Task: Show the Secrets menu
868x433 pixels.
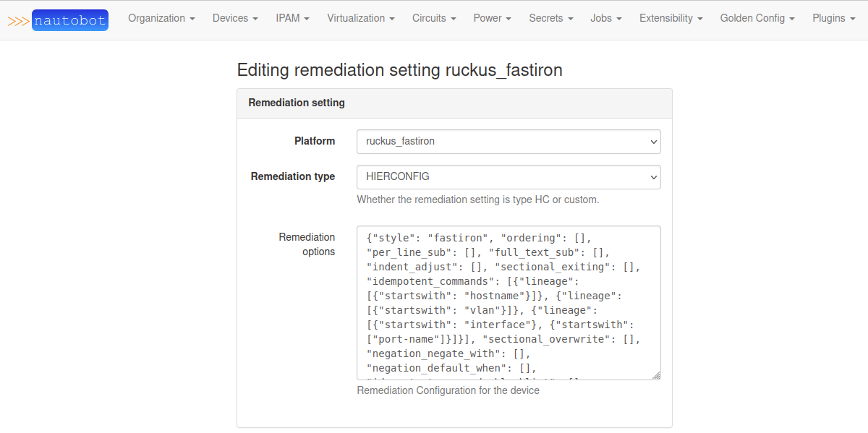Action: point(550,18)
